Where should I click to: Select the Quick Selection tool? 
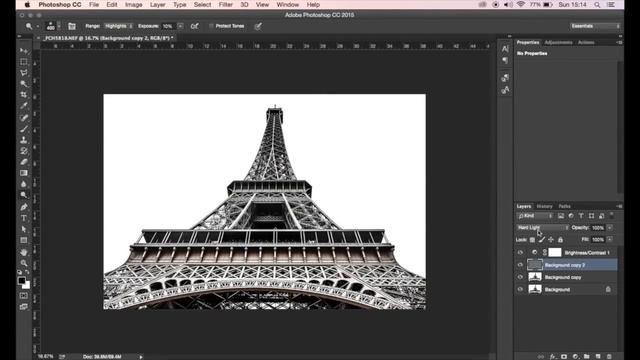coord(24,84)
